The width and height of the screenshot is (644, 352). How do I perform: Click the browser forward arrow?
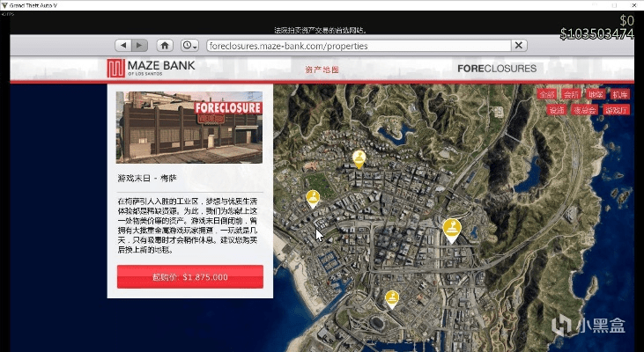[x=141, y=45]
